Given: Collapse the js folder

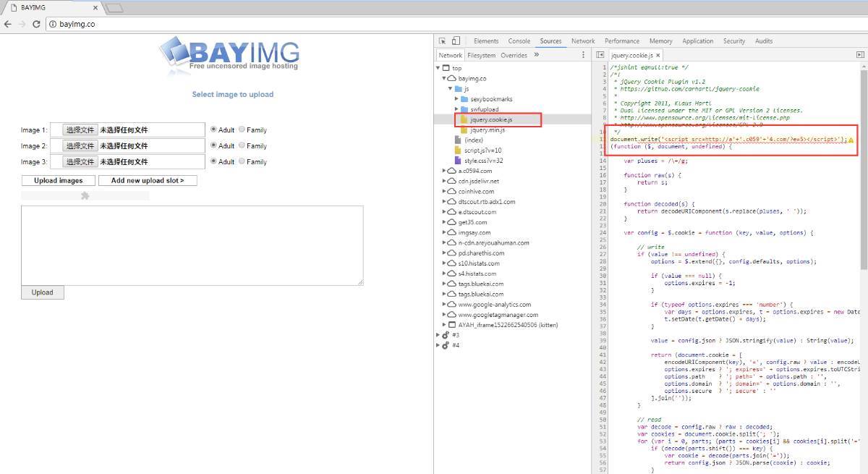Looking at the screenshot, I should pos(450,88).
